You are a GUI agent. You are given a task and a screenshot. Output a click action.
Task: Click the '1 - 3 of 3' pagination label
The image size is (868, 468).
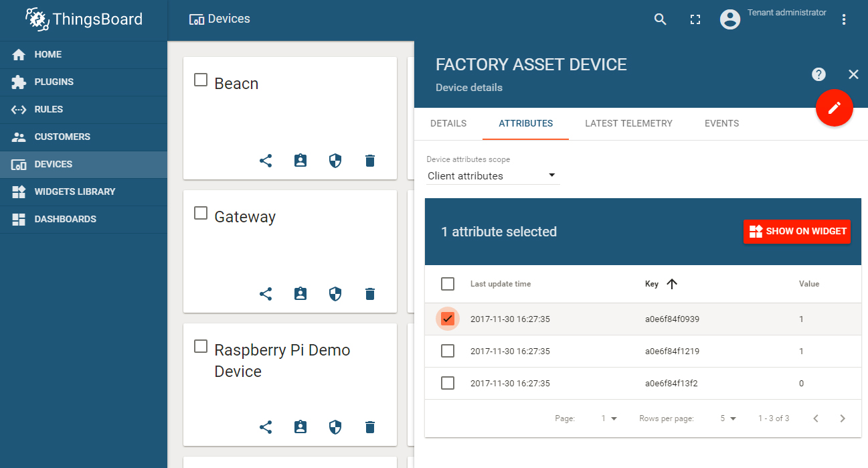click(774, 418)
